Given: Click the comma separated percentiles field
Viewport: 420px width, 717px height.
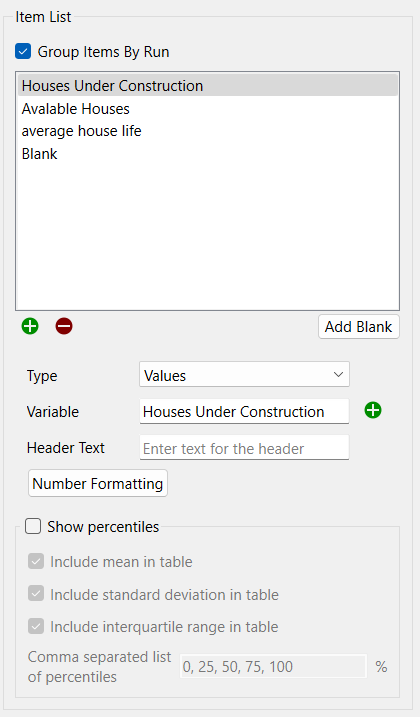Looking at the screenshot, I should 274,667.
